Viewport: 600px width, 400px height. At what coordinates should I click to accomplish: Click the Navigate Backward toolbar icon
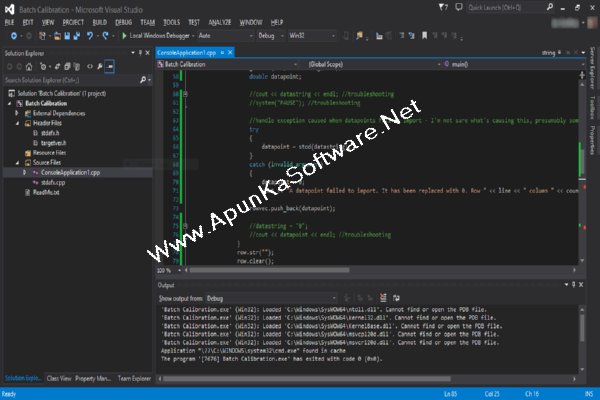coord(14,36)
